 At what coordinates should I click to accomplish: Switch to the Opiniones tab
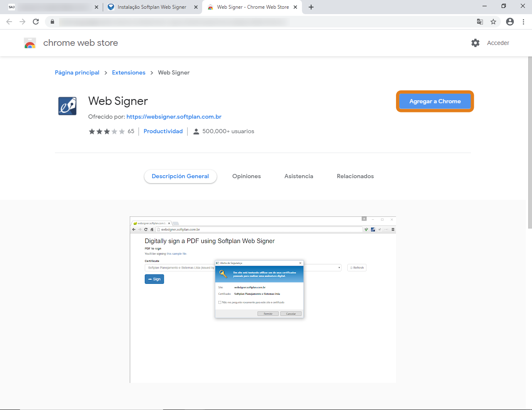point(247,176)
